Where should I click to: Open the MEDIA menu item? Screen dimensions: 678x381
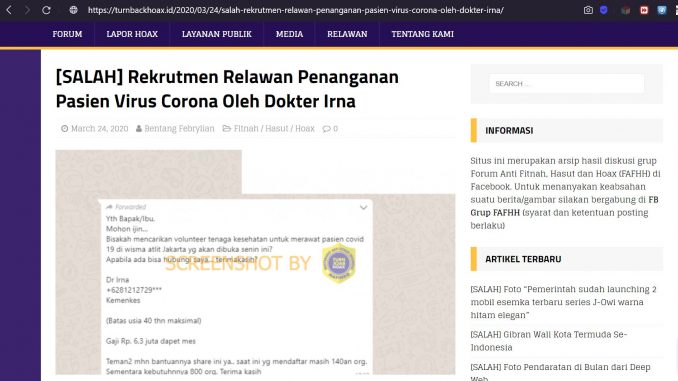pyautogui.click(x=289, y=34)
